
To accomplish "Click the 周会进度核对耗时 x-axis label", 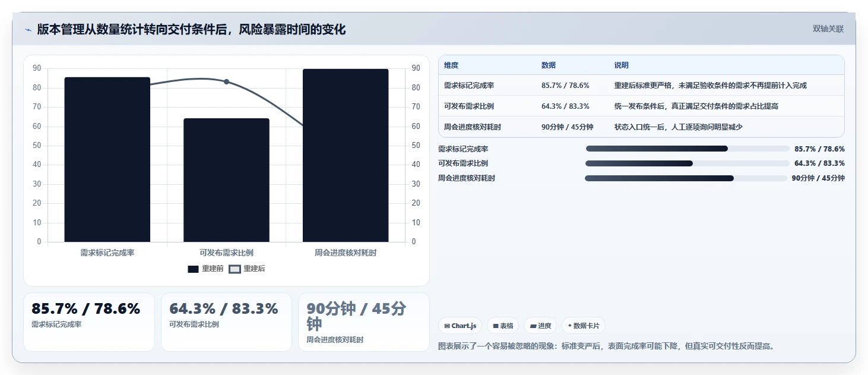I will (346, 253).
